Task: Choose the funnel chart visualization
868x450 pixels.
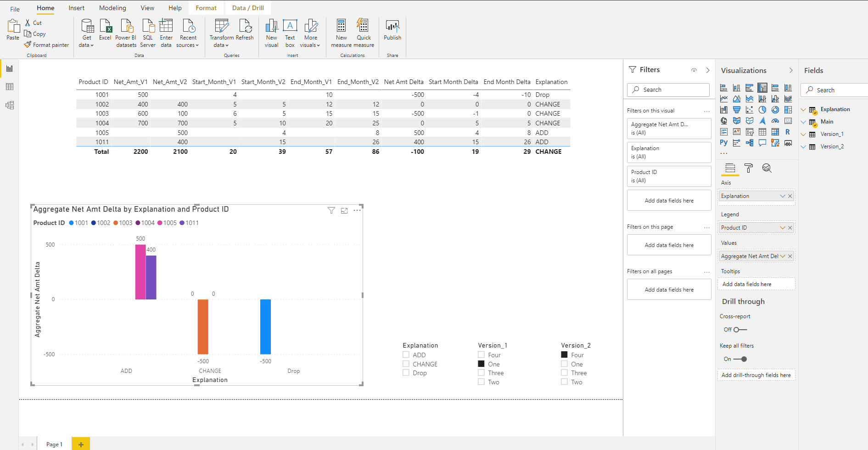Action: click(737, 110)
